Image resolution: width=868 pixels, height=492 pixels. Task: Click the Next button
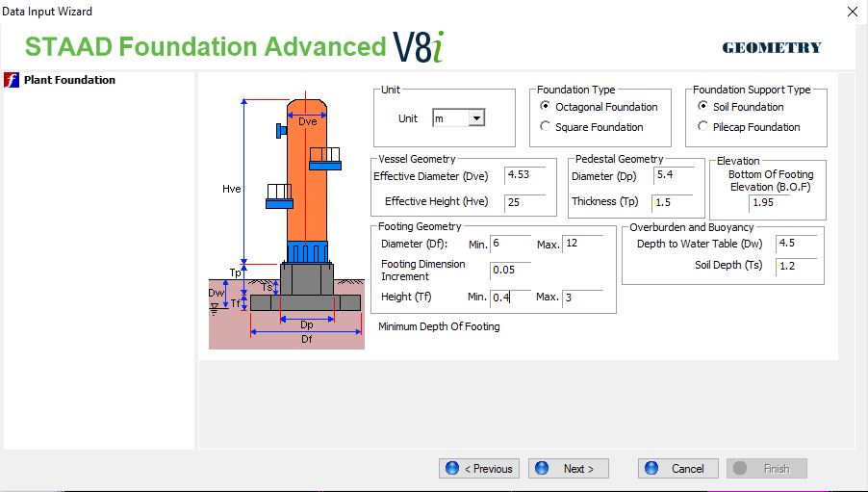pos(568,469)
